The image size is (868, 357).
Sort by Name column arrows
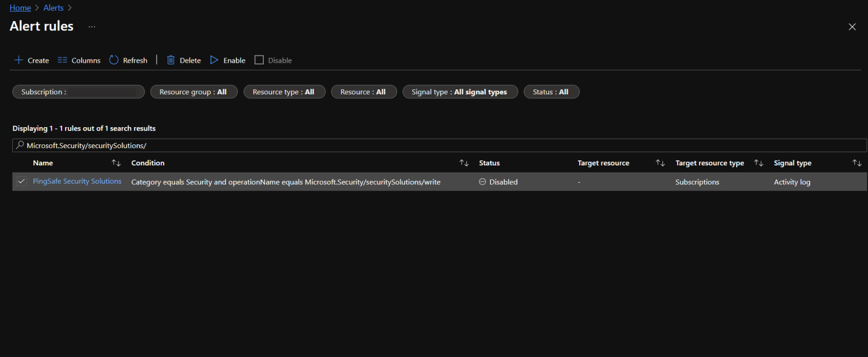click(116, 163)
